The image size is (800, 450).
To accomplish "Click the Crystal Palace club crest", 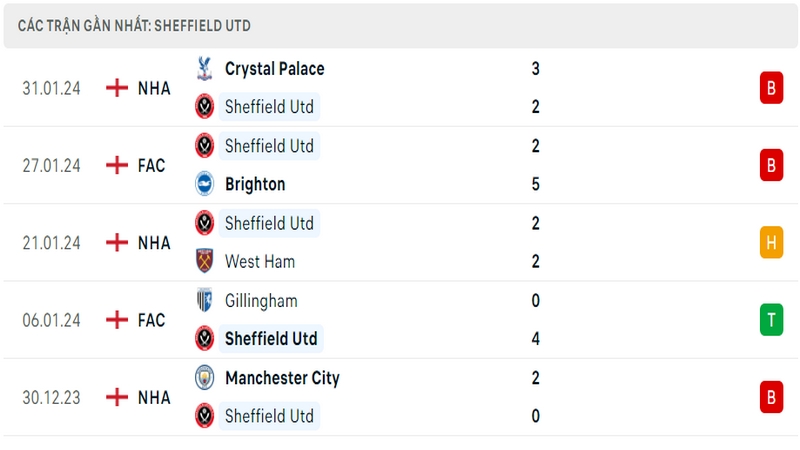I will pos(205,68).
